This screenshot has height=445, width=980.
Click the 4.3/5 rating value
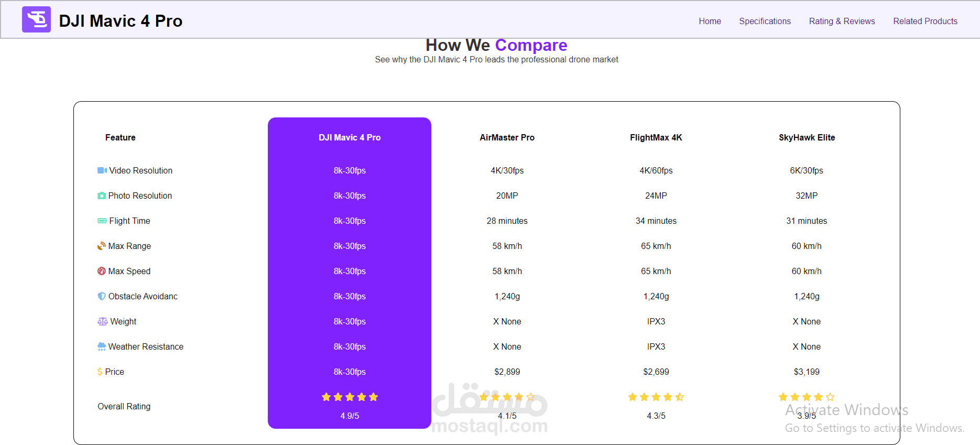point(656,416)
